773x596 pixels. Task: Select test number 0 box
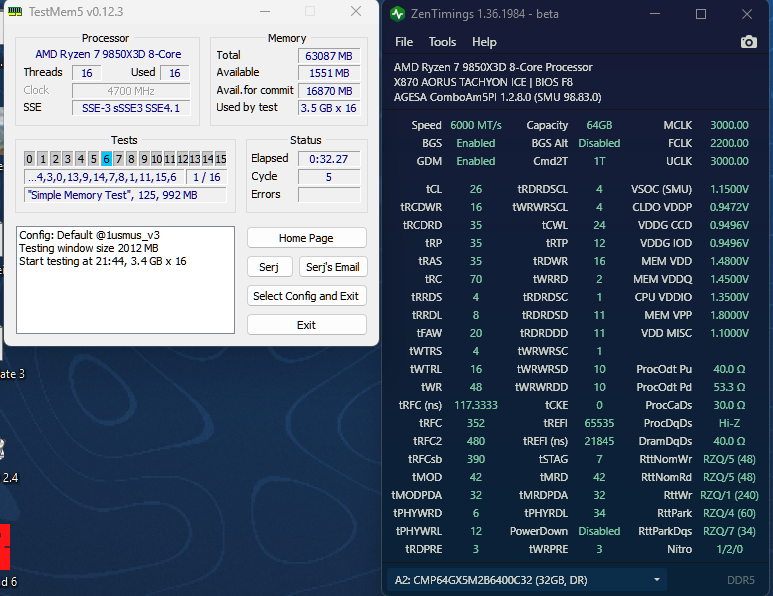tap(30, 159)
